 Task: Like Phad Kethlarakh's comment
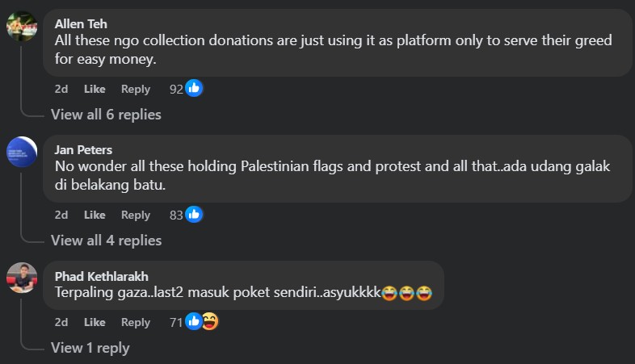click(x=95, y=322)
